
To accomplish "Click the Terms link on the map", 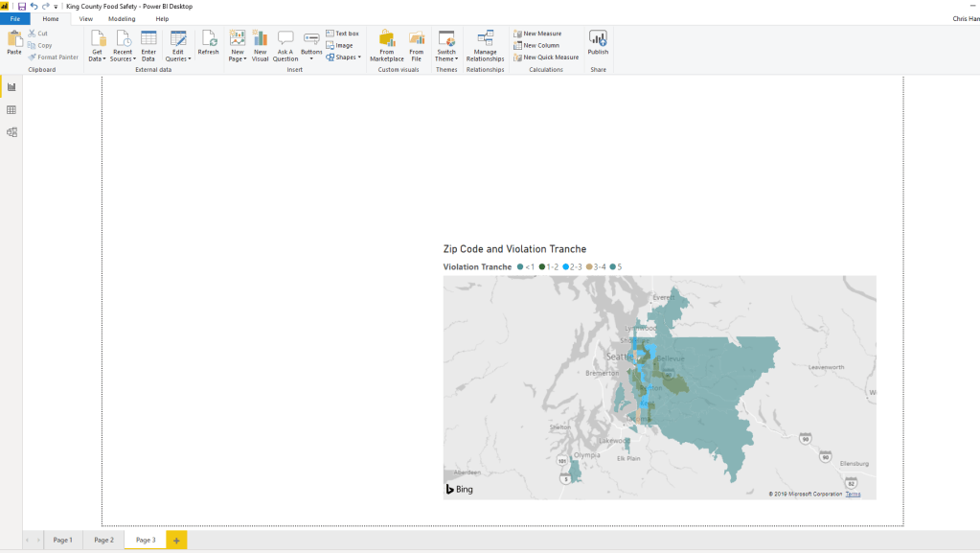I will point(853,495).
